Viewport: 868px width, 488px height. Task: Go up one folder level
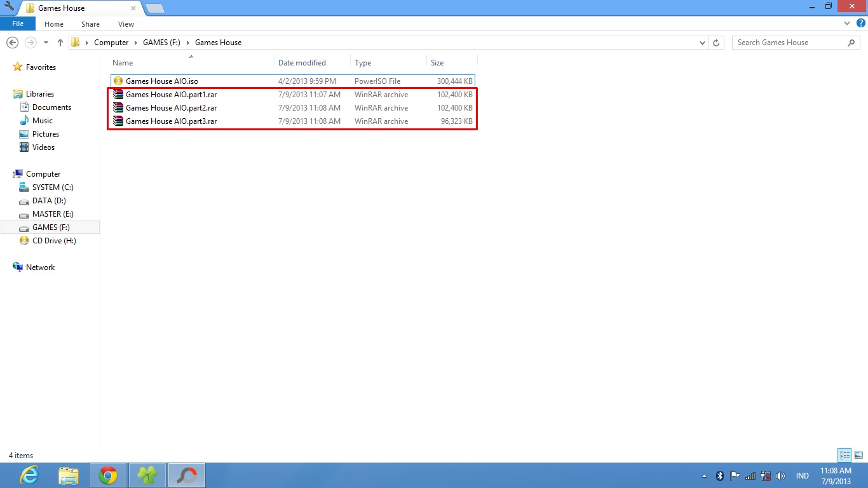(x=60, y=43)
